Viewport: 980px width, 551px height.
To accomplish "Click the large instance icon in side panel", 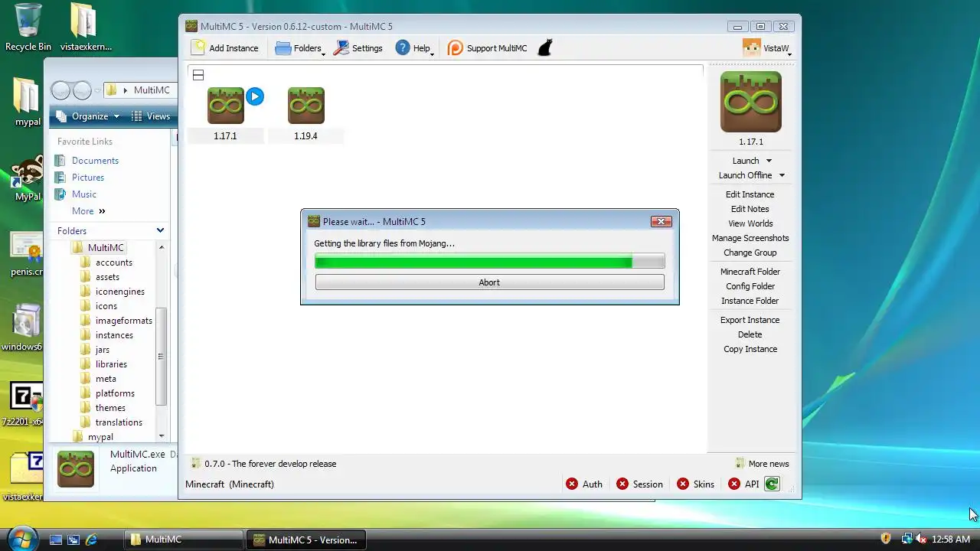I will [750, 102].
